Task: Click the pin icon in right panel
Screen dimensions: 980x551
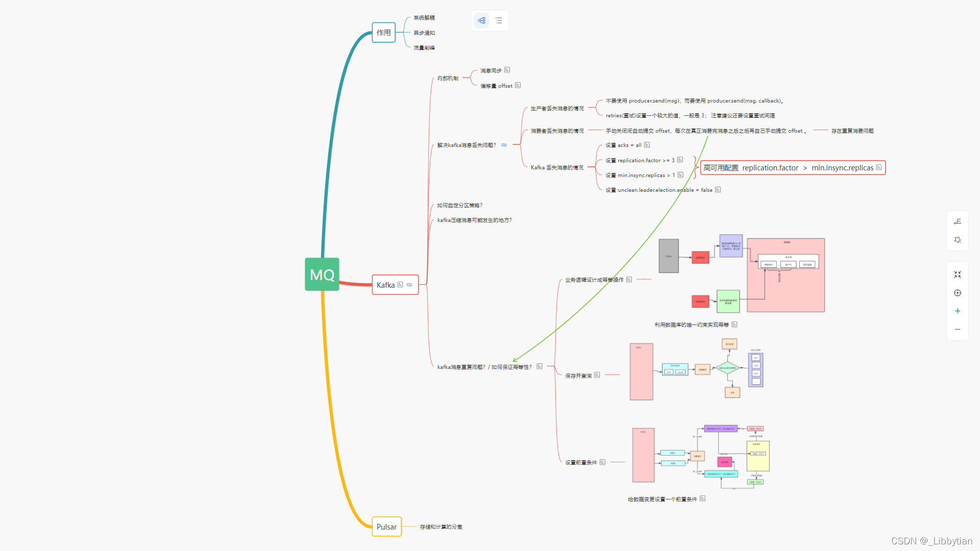Action: coord(958,240)
